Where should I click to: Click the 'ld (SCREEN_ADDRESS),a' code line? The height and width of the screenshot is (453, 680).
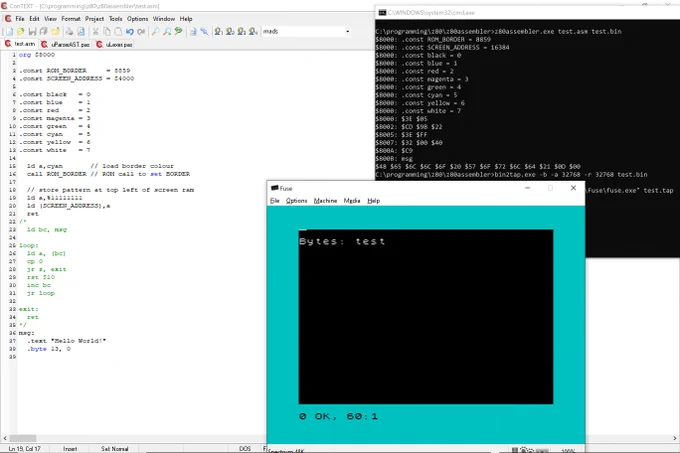(69, 206)
